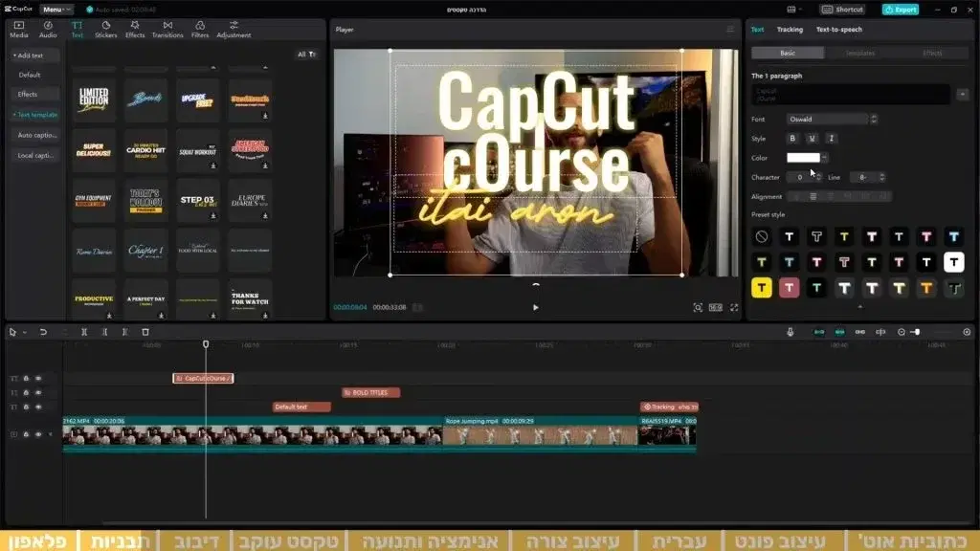Switch to the Tracking tab
Viewport: 980px width, 551px height.
click(x=790, y=30)
